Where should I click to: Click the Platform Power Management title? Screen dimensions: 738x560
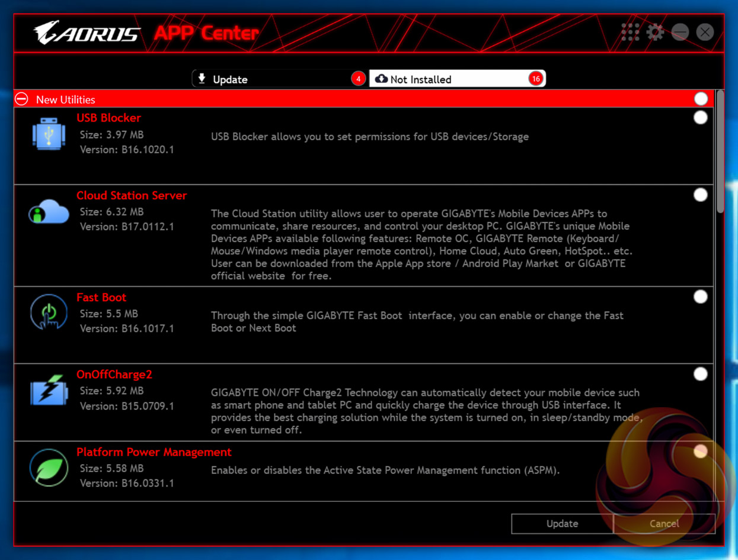[154, 452]
